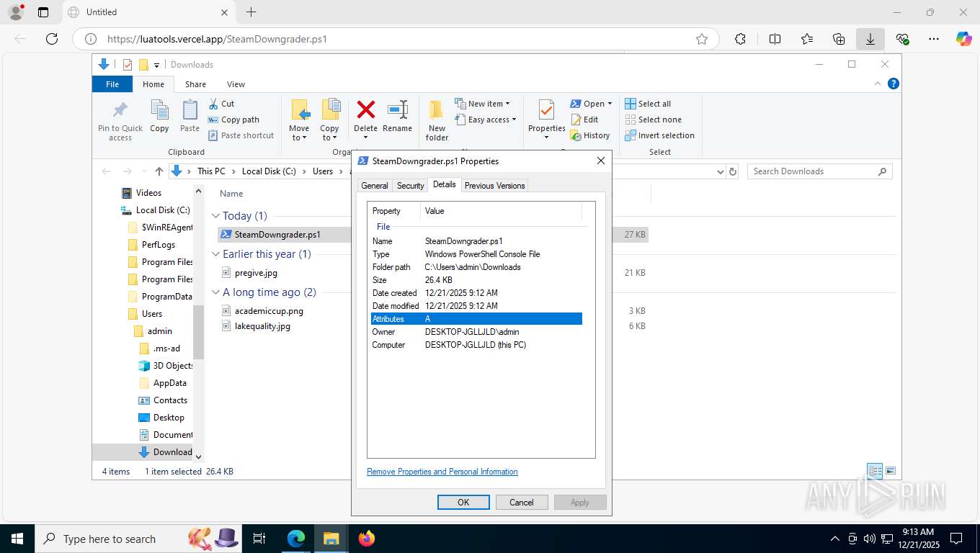This screenshot has width=980, height=553.
Task: Switch to large icons view button
Action: pos(891,471)
